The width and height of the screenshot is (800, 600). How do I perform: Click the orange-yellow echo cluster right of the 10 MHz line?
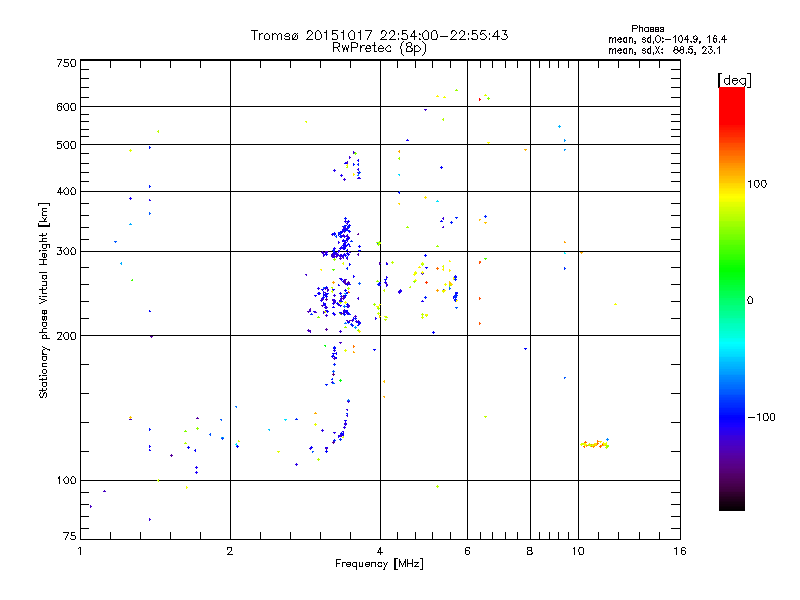coord(595,444)
